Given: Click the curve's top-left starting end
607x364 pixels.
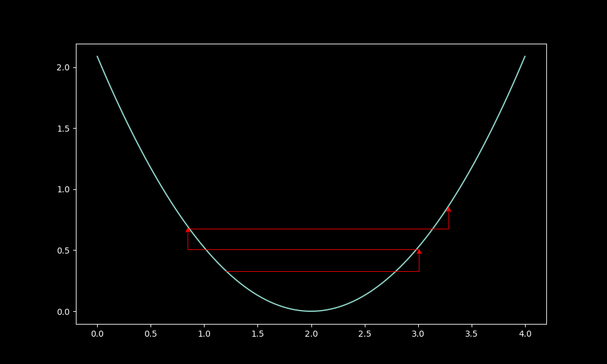Looking at the screenshot, I should [x=97, y=56].
